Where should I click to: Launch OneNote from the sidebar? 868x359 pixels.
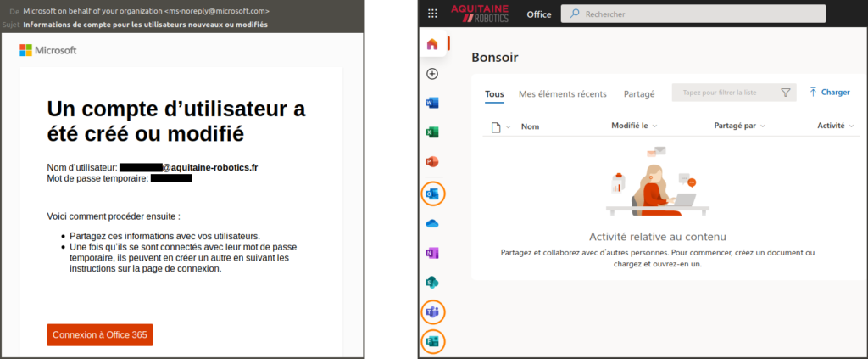tap(432, 253)
